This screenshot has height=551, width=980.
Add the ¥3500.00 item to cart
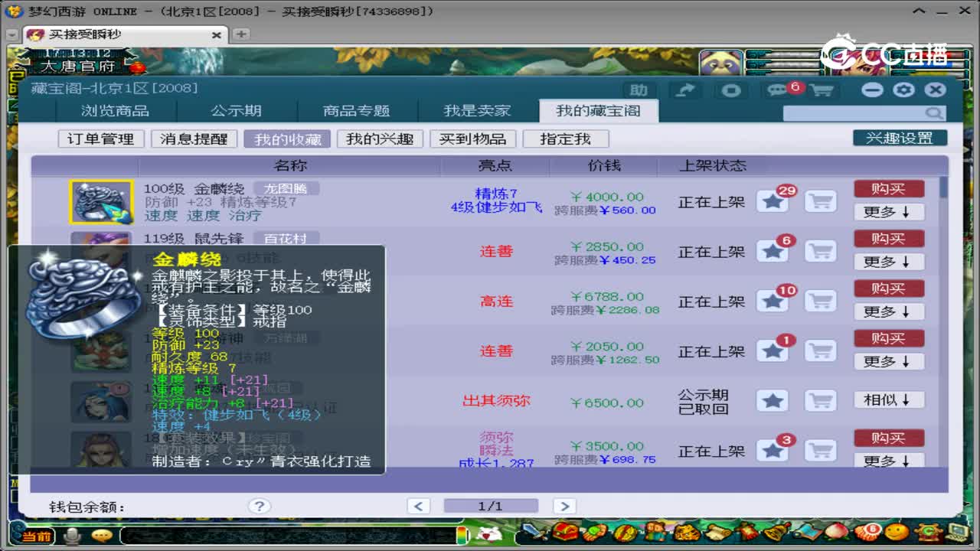[x=821, y=451]
